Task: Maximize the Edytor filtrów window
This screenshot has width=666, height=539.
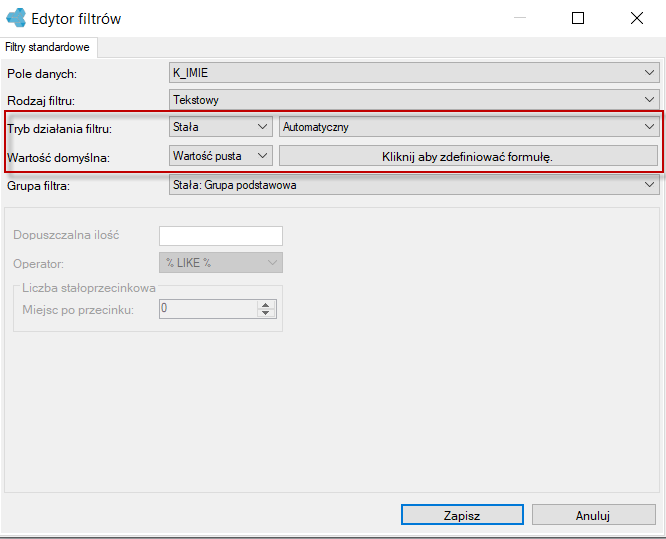Action: (578, 18)
